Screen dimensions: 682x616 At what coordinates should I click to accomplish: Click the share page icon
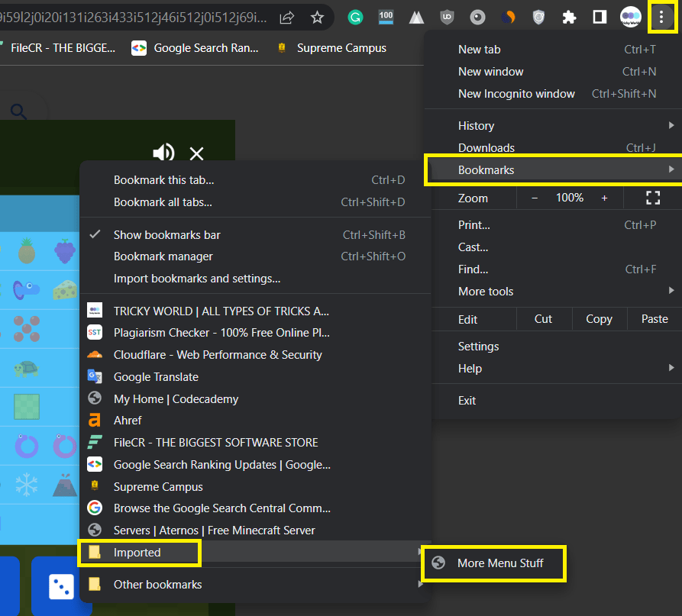[287, 17]
